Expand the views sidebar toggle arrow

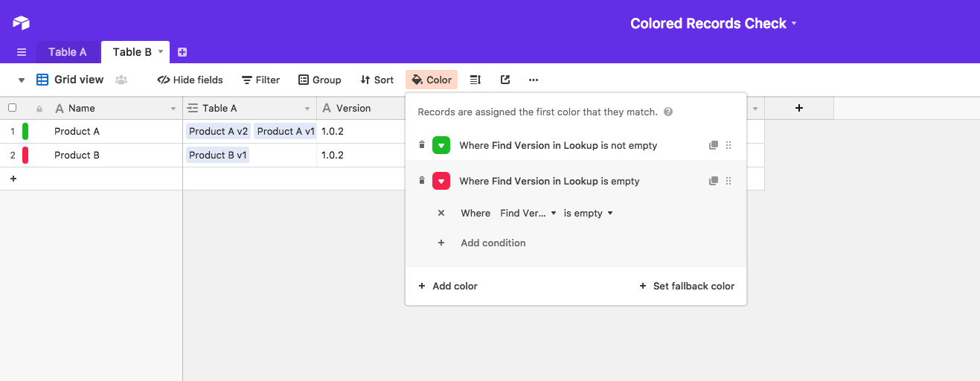click(22, 80)
